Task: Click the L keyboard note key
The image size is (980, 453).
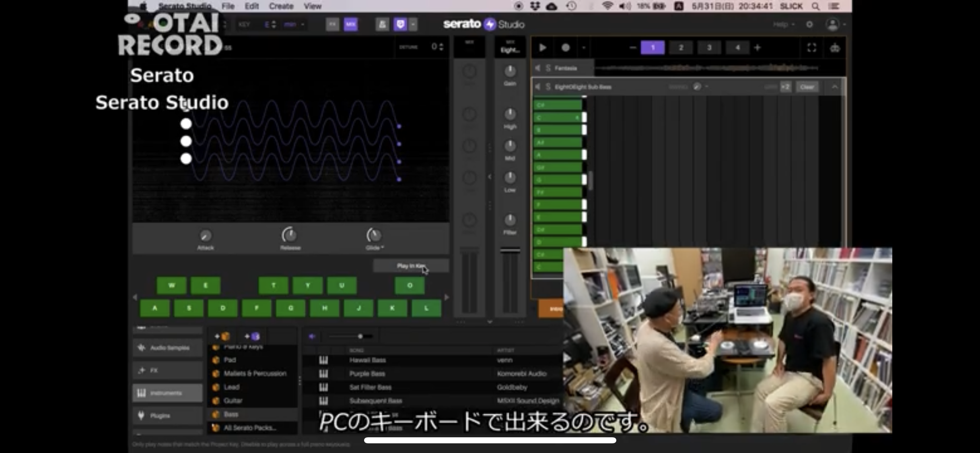Action: pyautogui.click(x=426, y=308)
